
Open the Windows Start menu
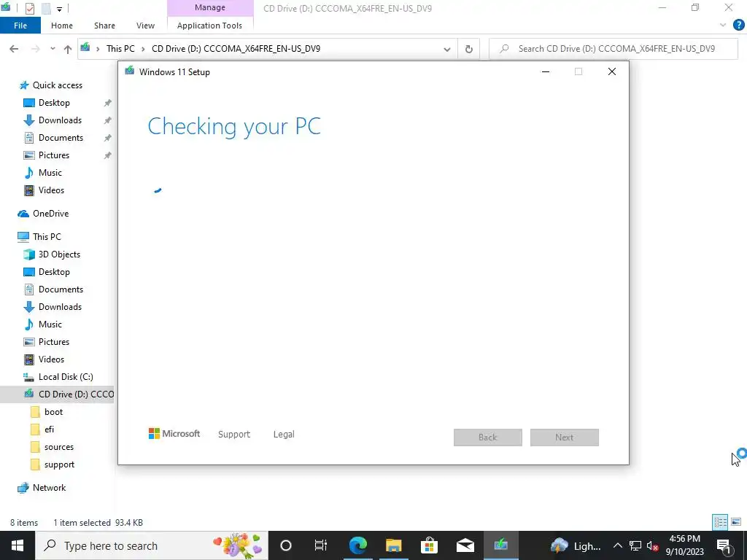point(18,545)
